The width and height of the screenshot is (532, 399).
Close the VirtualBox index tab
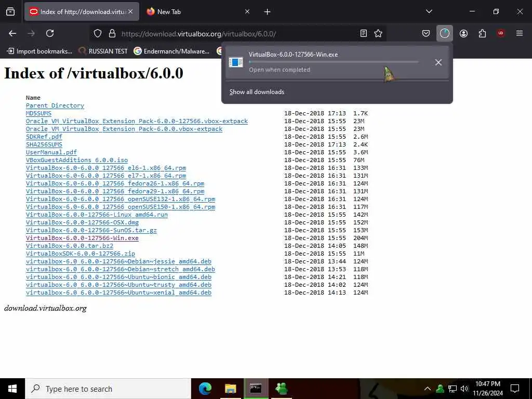tap(130, 11)
